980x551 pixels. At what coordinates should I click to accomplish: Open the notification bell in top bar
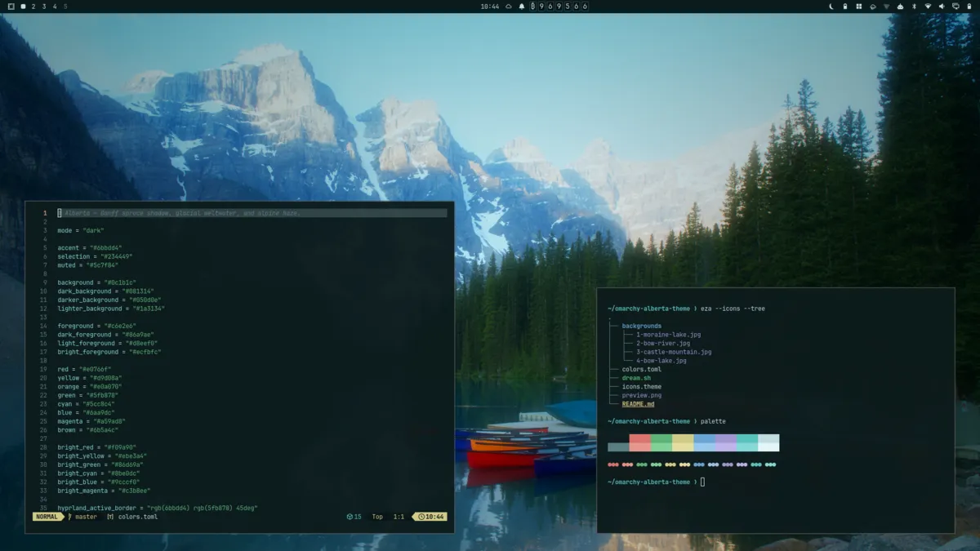tap(522, 7)
